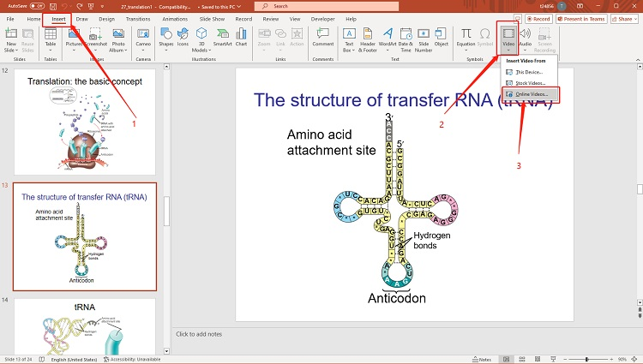
Task: Toggle the Notes pane from status bar
Action: pyautogui.click(x=482, y=359)
